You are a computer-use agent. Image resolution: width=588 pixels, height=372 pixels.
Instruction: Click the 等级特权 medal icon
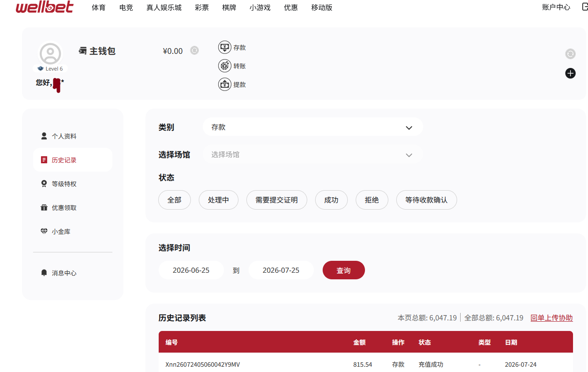pyautogui.click(x=44, y=184)
